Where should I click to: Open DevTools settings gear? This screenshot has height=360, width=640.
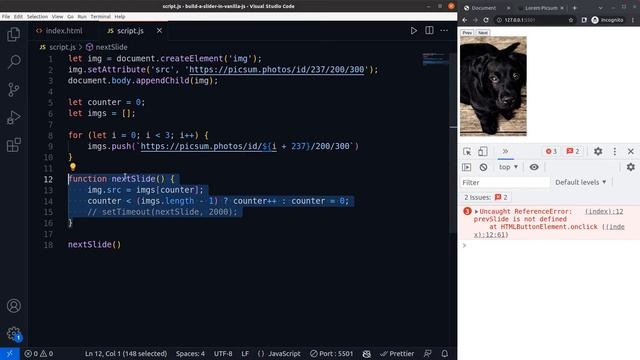tap(598, 151)
